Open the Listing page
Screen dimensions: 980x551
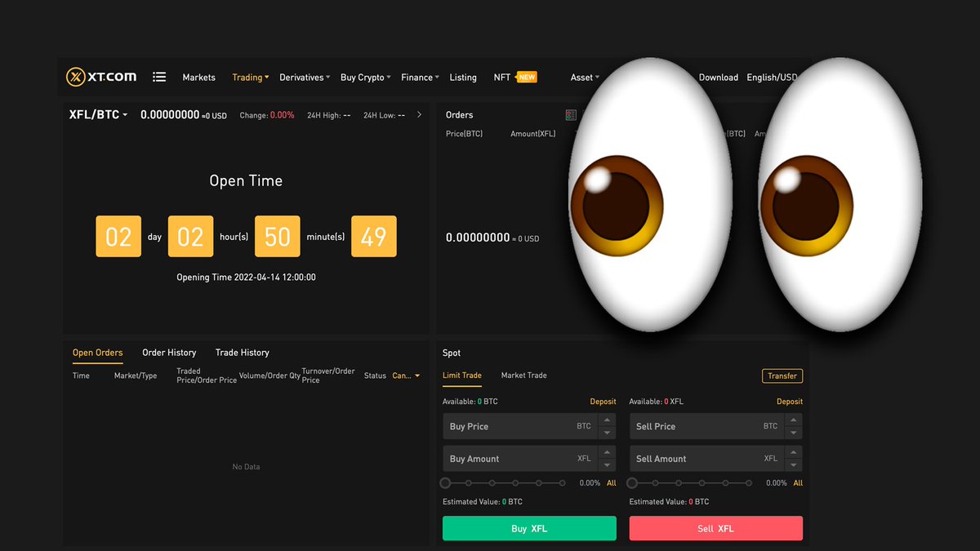(x=463, y=78)
